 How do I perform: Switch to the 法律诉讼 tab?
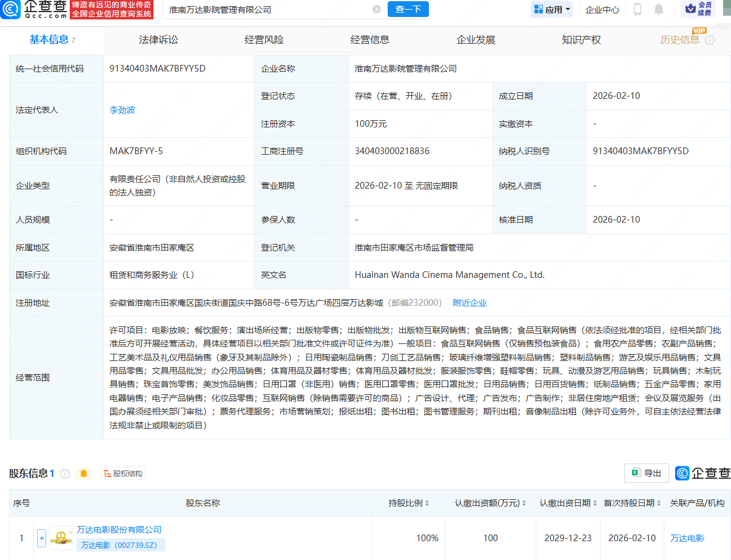click(x=158, y=40)
